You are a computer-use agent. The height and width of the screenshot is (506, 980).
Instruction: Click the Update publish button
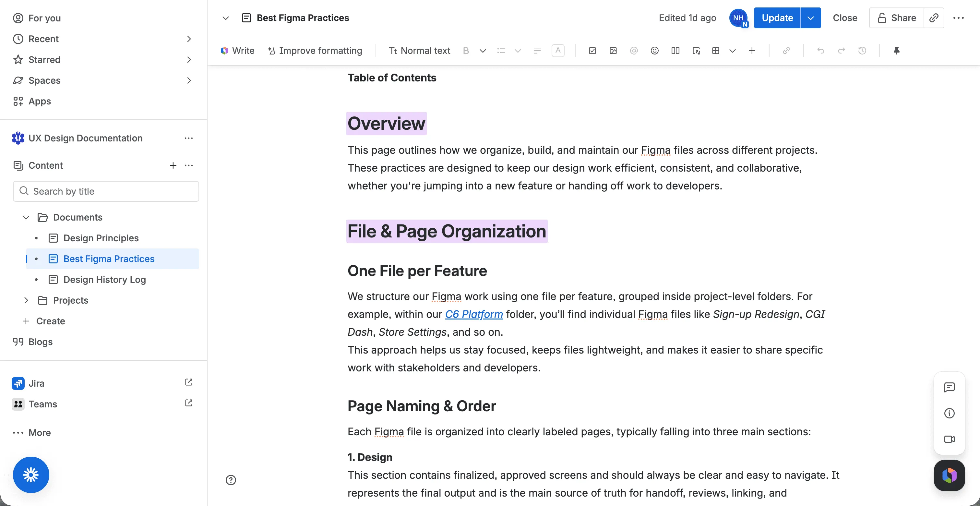[777, 18]
